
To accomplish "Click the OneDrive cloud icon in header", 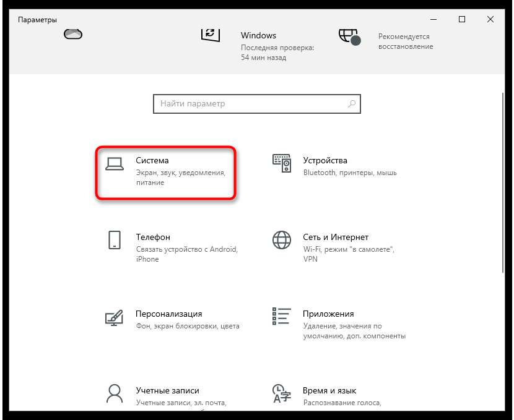I will coord(73,34).
